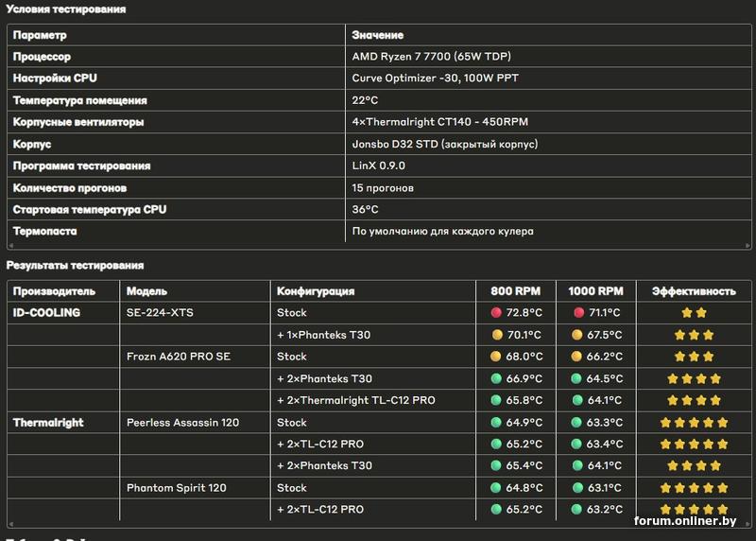Viewport: 756px width, 541px height.
Task: Click the red dot beside 71.1°C
Action: [579, 313]
